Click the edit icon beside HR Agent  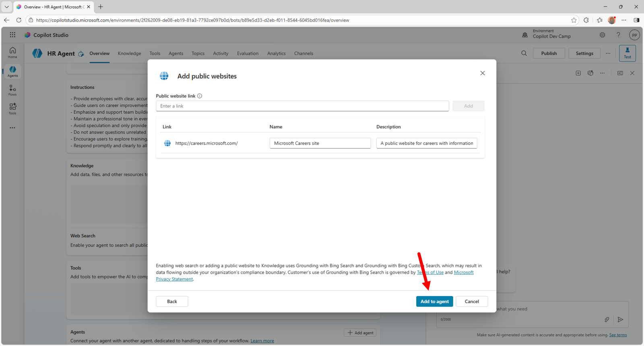pos(81,54)
